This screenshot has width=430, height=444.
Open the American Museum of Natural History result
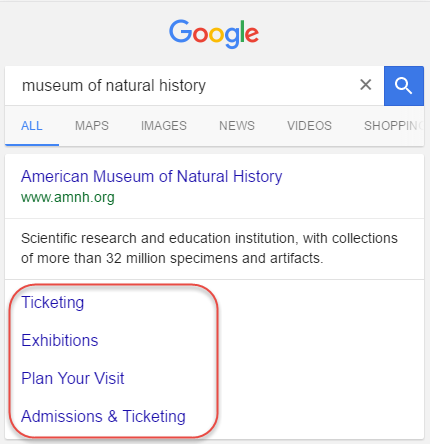(x=151, y=176)
